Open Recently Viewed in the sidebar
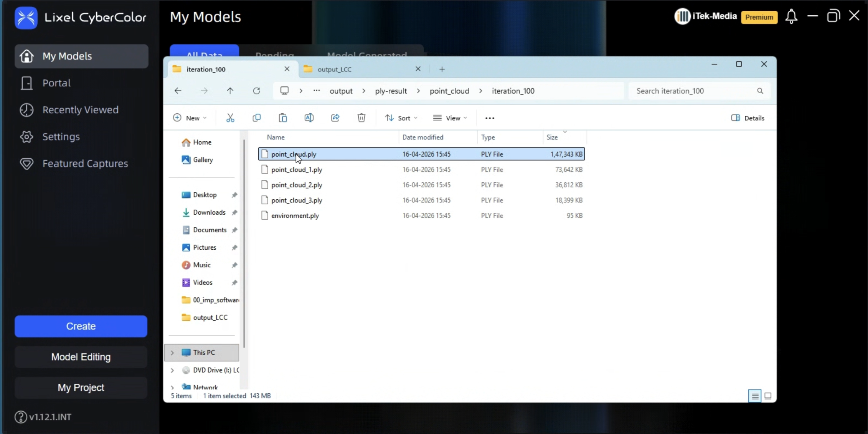Screen dimensions: 868x434 [80, 110]
